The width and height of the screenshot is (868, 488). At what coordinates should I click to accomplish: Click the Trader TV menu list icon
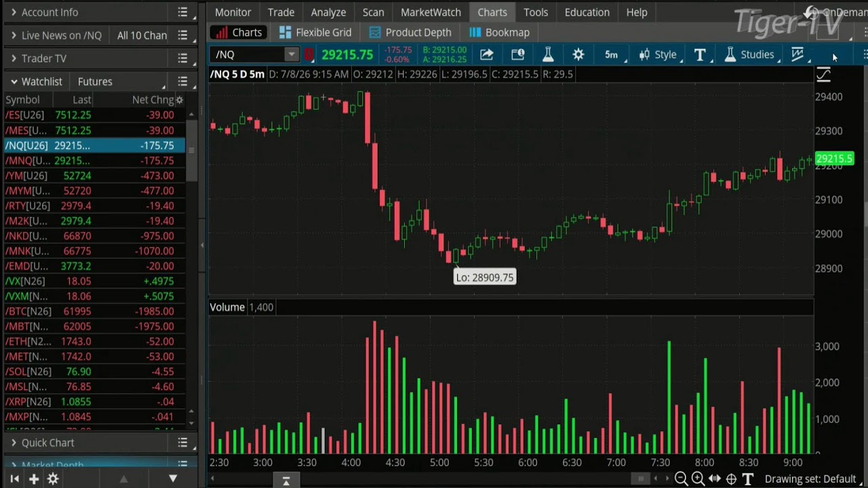(182, 58)
